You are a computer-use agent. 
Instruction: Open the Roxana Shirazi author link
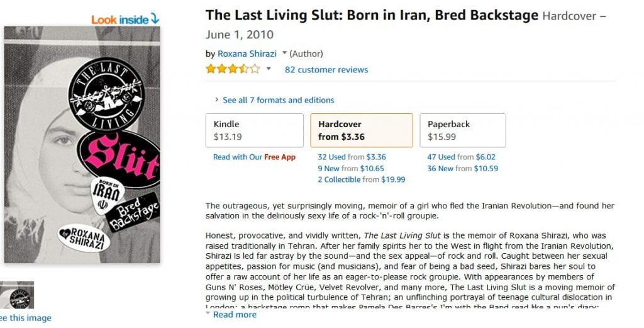[x=247, y=54]
